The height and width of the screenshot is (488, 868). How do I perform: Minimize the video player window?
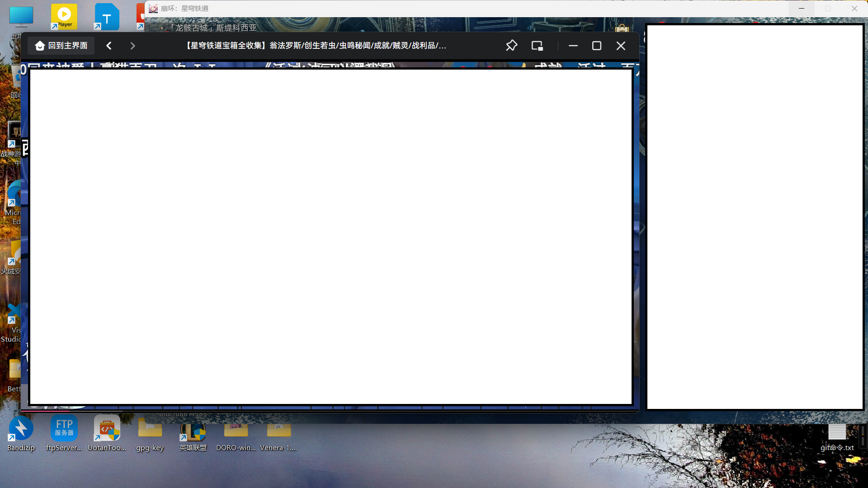pos(573,46)
